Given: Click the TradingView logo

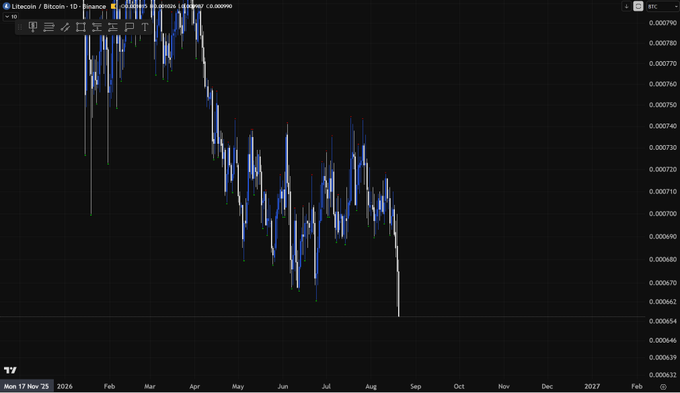Looking at the screenshot, I should pyautogui.click(x=10, y=370).
